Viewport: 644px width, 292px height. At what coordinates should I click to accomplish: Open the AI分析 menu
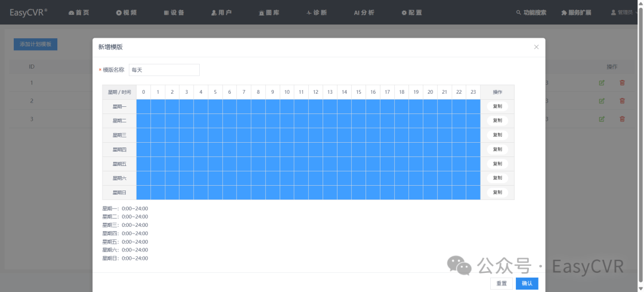364,13
